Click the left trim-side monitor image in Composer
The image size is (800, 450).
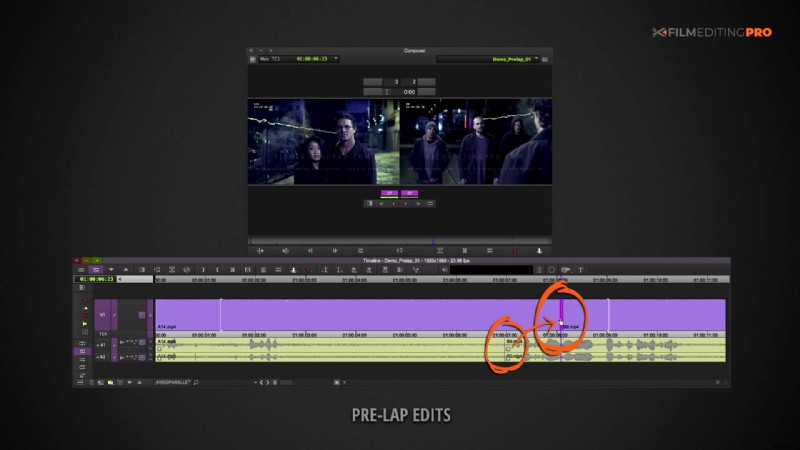click(x=323, y=141)
